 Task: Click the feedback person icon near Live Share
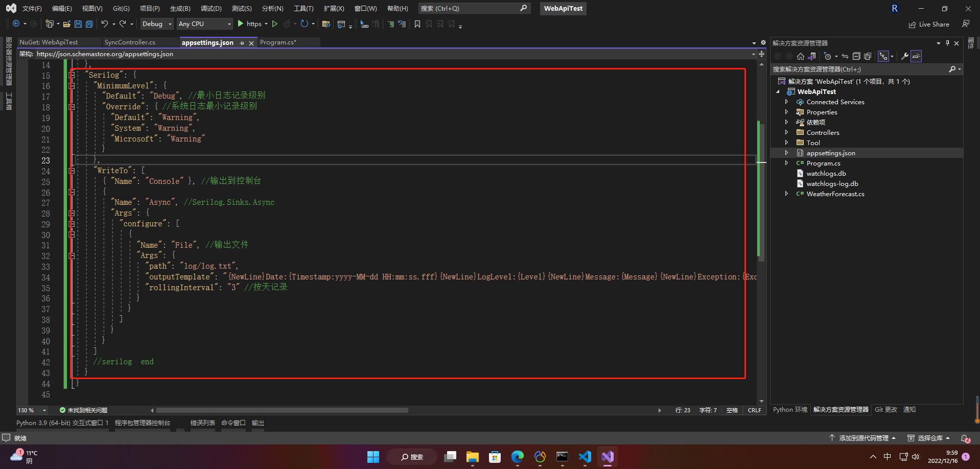pyautogui.click(x=966, y=24)
